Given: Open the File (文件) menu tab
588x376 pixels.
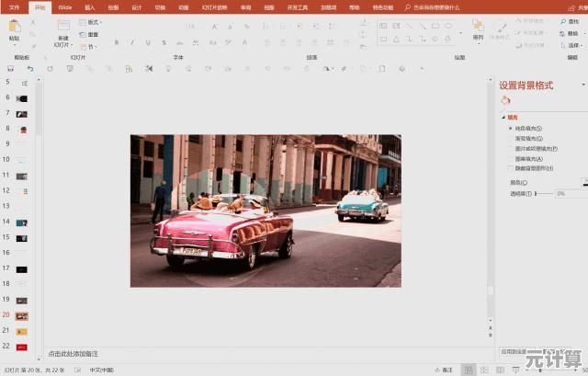Looking at the screenshot, I should (x=14, y=6).
